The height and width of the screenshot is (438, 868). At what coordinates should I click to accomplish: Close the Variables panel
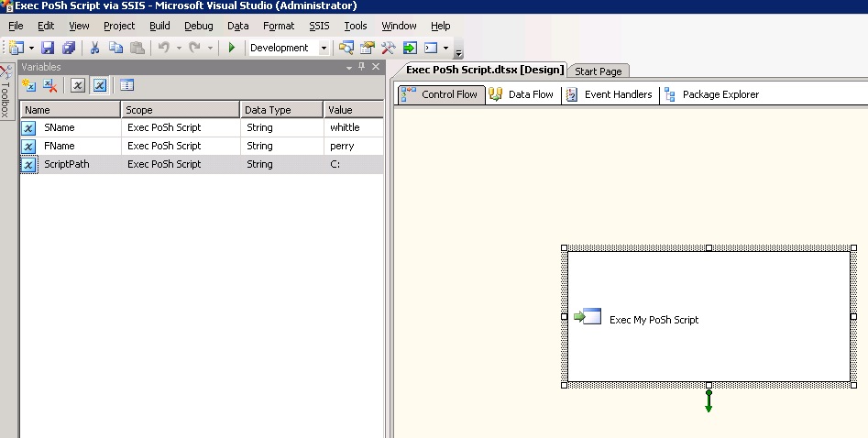pos(376,67)
